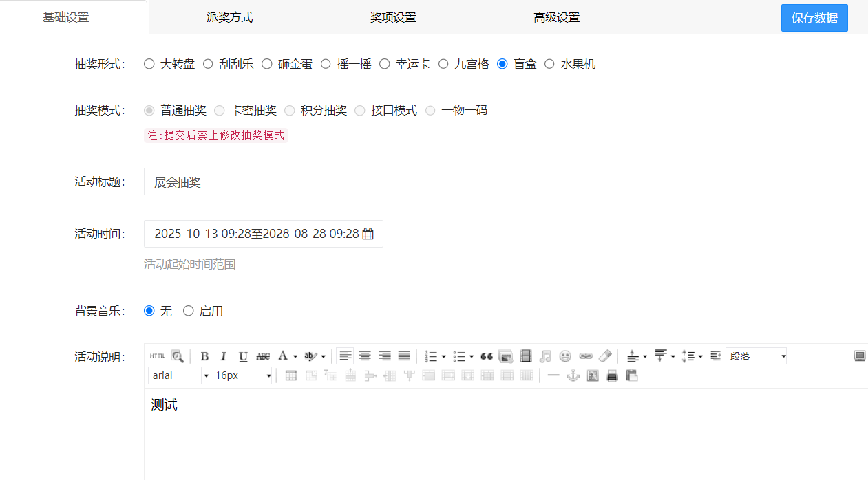Choose the 水果机 lottery format
Viewport: 868px width, 480px height.
549,64
